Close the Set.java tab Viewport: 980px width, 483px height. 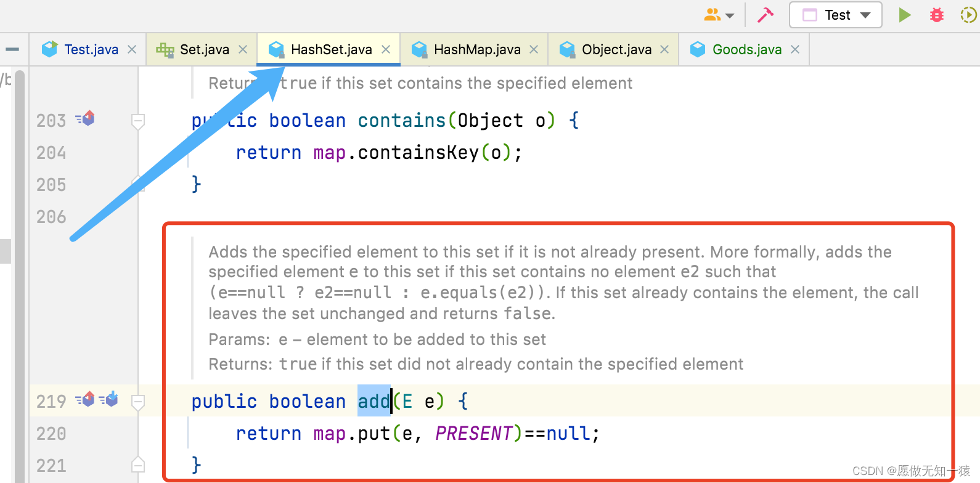tap(243, 49)
